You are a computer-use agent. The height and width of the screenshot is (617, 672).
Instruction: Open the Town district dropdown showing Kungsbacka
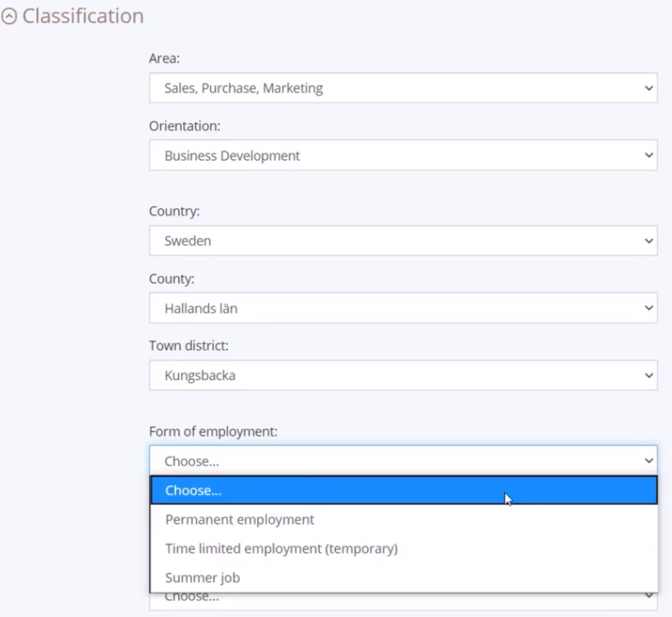coord(403,375)
